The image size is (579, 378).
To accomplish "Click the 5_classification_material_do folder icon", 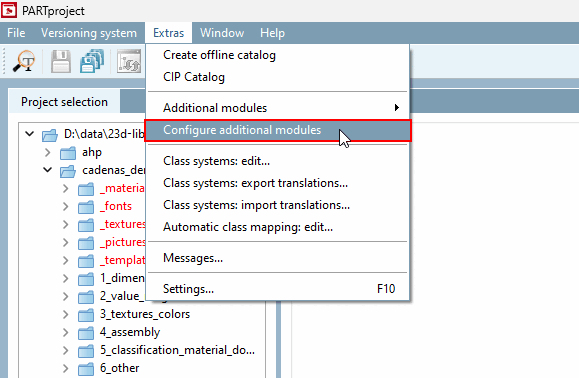I will pos(86,351).
